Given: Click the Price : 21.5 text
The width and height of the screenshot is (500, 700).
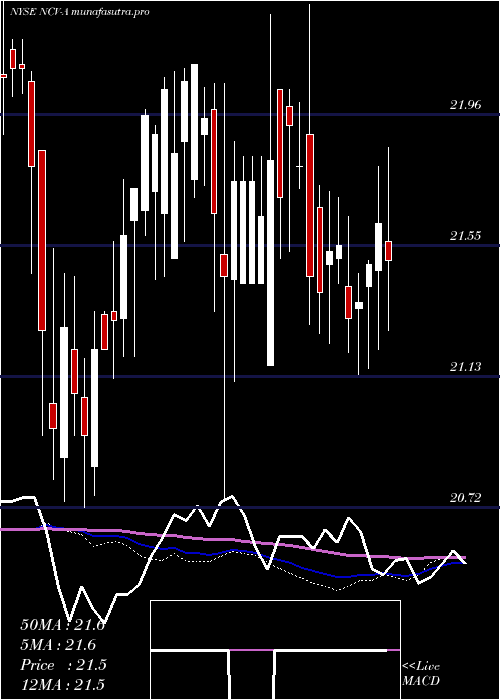Looking at the screenshot, I should tap(63, 665).
